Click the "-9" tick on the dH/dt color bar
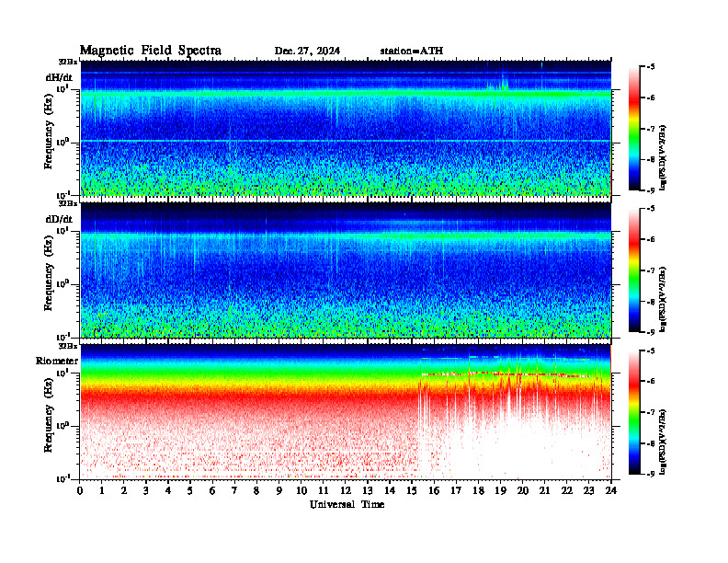This screenshot has width=728, height=563. (x=651, y=190)
